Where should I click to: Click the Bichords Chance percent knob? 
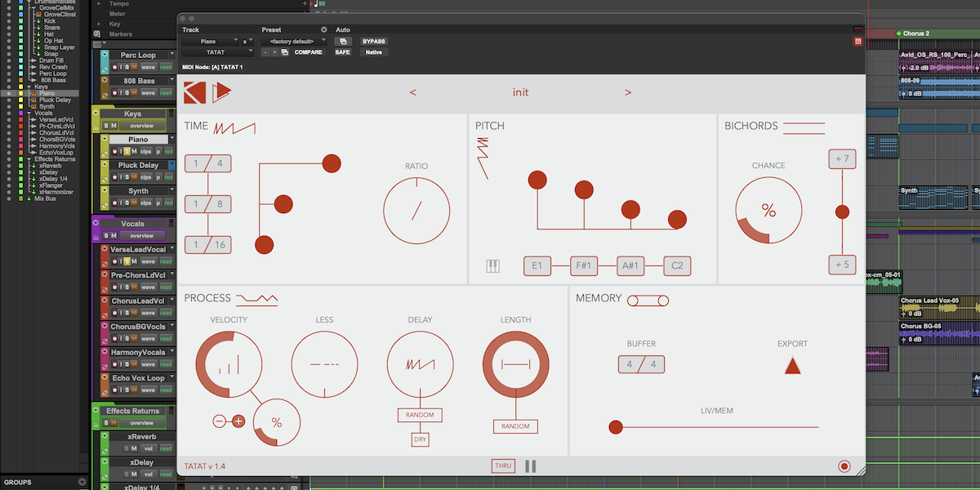coord(768,211)
